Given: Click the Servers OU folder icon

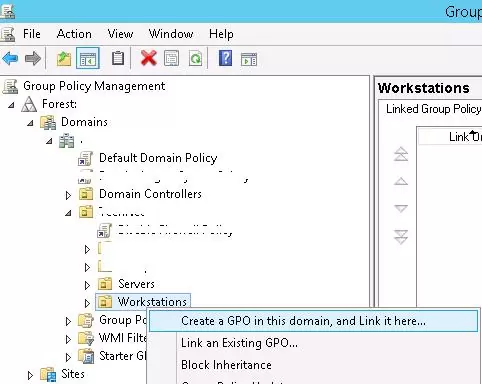Looking at the screenshot, I should coord(105,284).
